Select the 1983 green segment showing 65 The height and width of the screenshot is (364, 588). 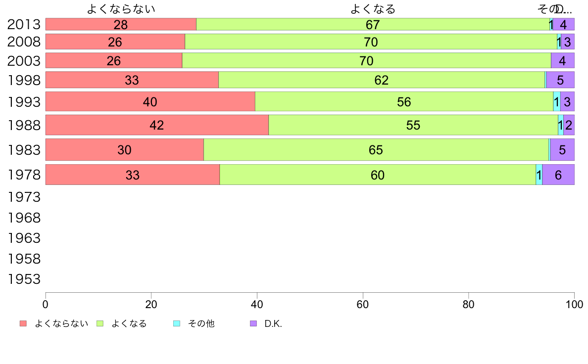pyautogui.click(x=376, y=149)
